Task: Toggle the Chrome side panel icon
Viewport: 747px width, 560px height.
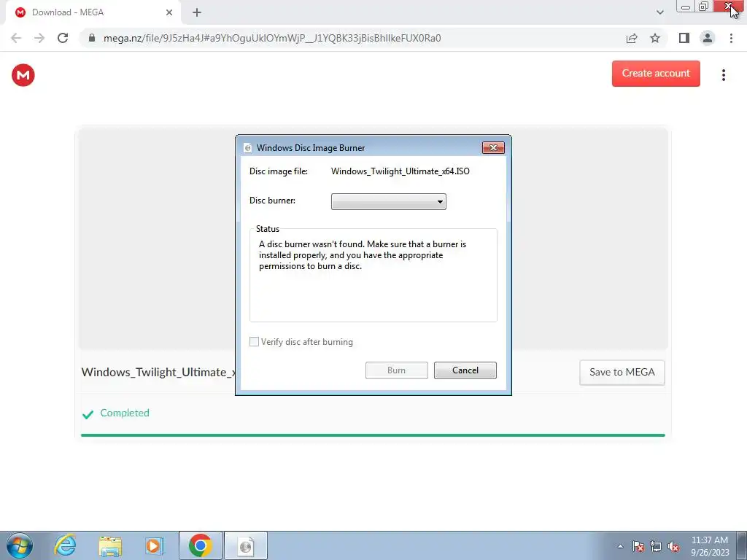Action: [x=684, y=38]
